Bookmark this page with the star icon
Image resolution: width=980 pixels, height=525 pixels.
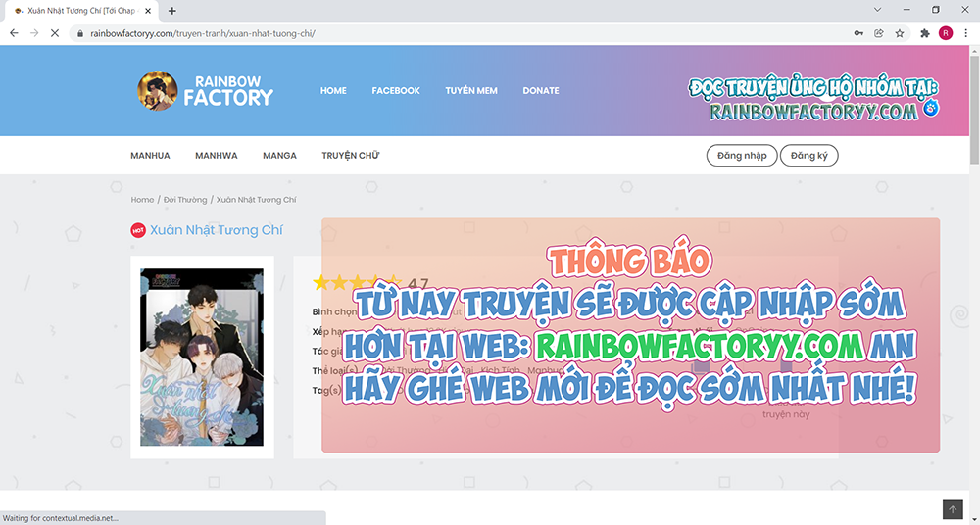(899, 32)
